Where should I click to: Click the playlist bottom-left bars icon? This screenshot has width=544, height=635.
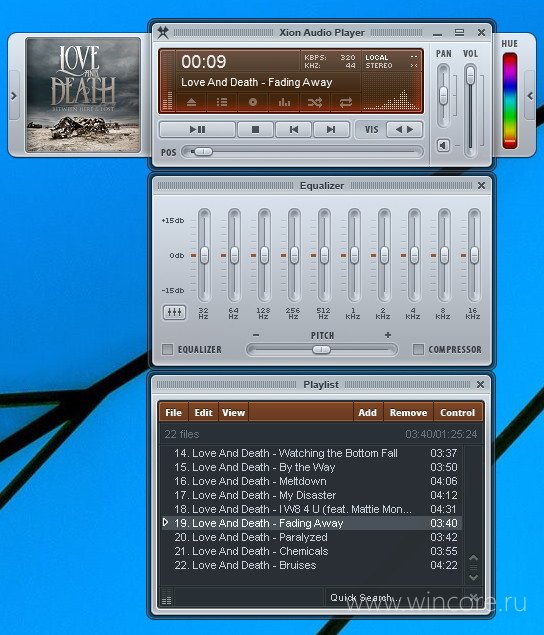(x=166, y=597)
